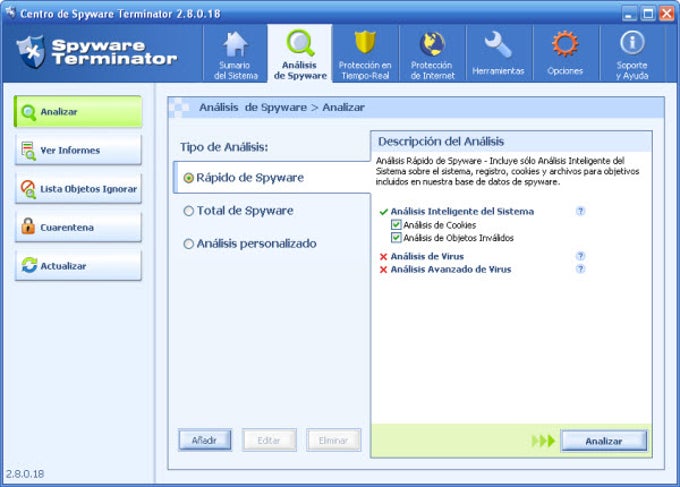
Task: Click the 'Análisis Rápido de Spyware' description paragraph
Action: [507, 171]
